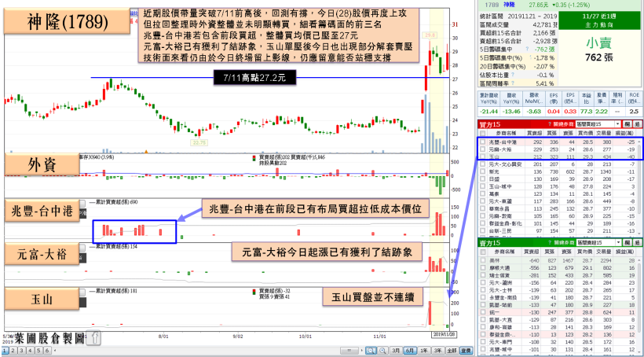Tick checkbox for 日盛 buyer row

pyautogui.click(x=482, y=179)
